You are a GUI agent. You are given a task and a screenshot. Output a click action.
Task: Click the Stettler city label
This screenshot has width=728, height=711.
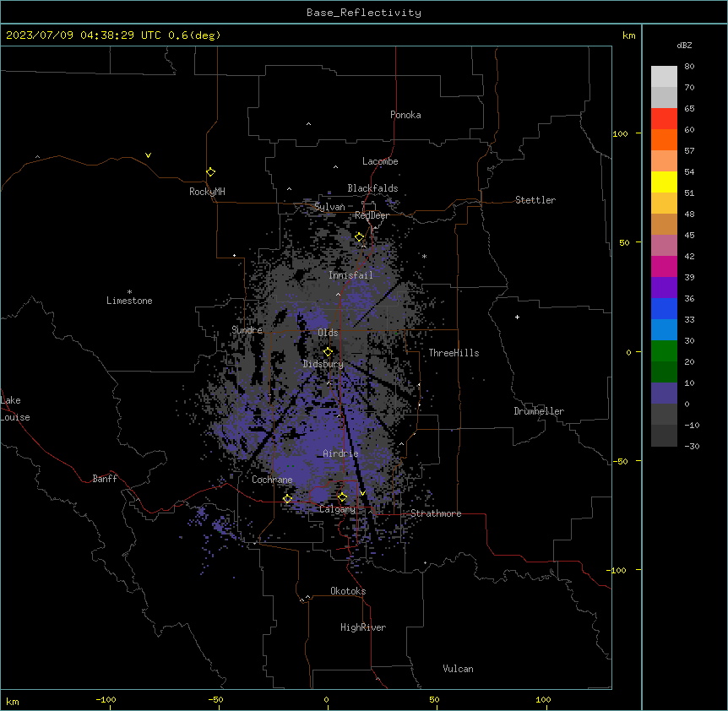pos(535,200)
